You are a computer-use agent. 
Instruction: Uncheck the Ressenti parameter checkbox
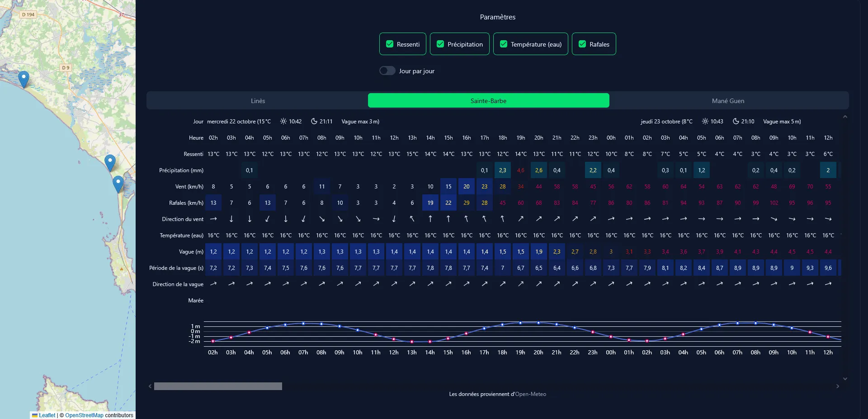[x=390, y=44]
